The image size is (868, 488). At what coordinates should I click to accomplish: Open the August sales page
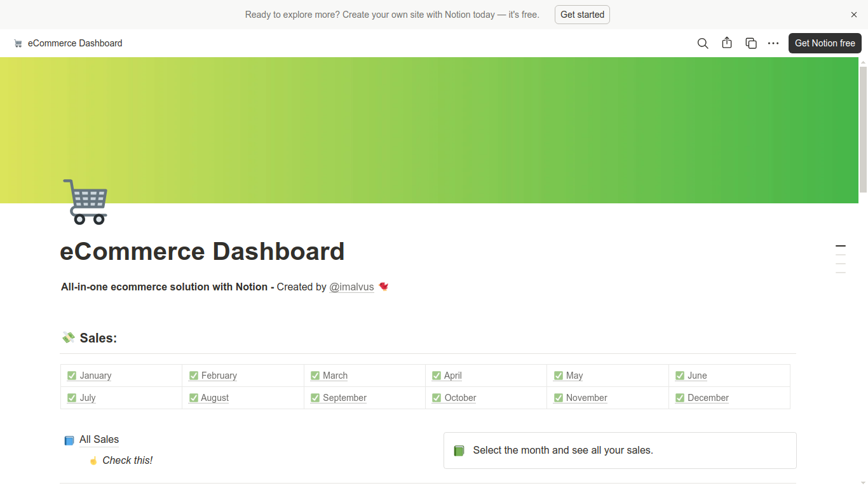(x=215, y=398)
